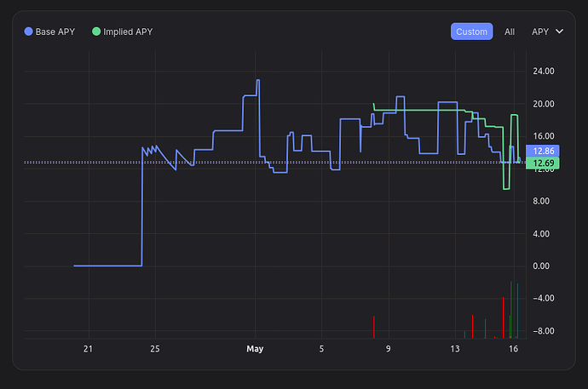This screenshot has width=588, height=389.
Task: Click the 9 date axis label
Action: 388,349
